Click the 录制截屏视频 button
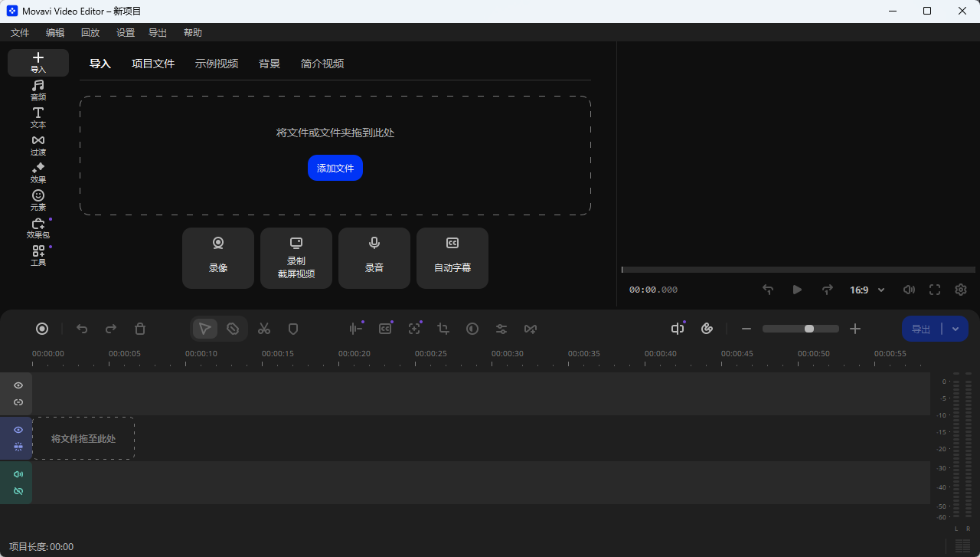Image resolution: width=980 pixels, height=557 pixels. coord(296,258)
